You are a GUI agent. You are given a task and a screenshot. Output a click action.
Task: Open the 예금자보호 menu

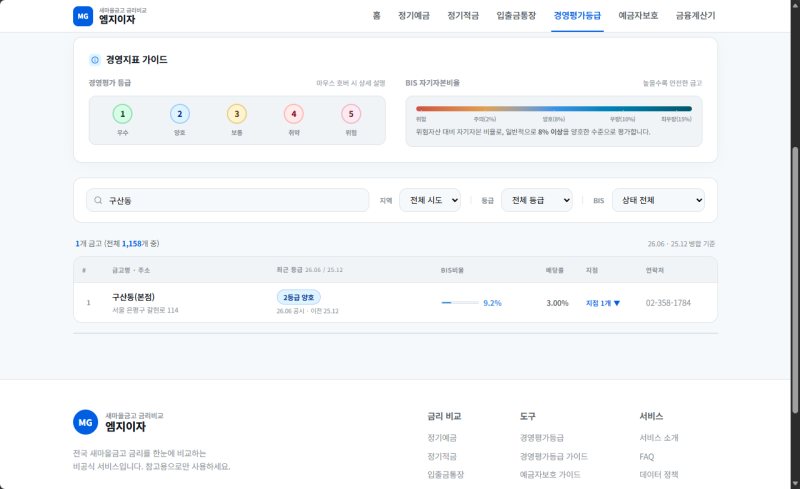pos(638,16)
